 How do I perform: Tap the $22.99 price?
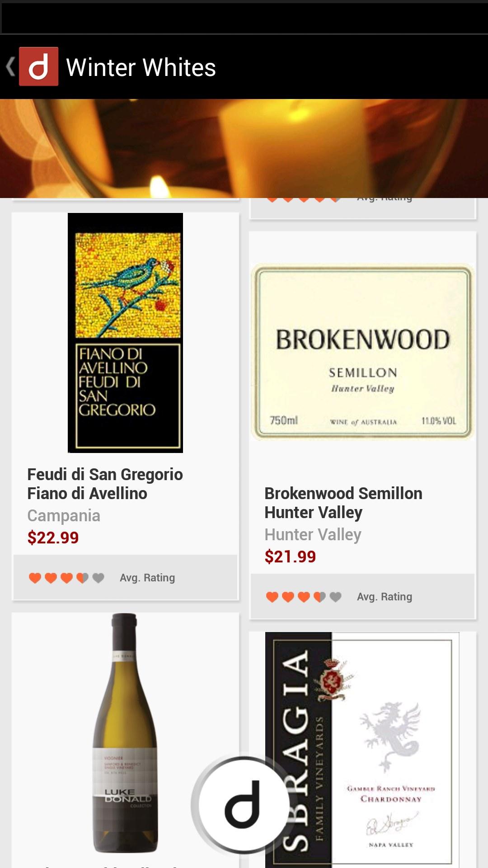[x=53, y=538]
